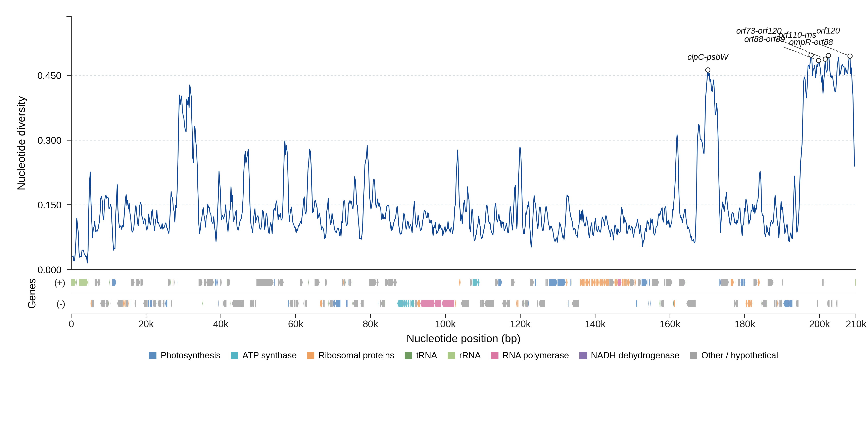
Task: Click the y-axis tick label 0.000
Action: tap(50, 270)
